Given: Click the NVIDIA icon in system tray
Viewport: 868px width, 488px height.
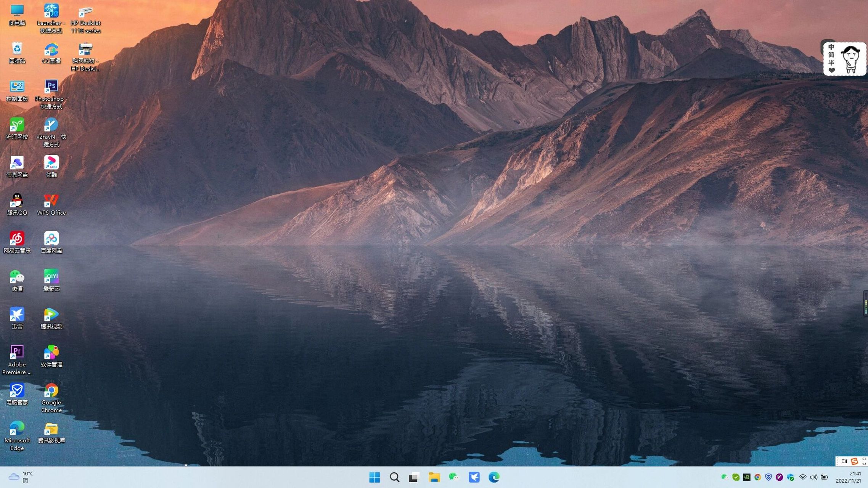Looking at the screenshot, I should coord(747,477).
